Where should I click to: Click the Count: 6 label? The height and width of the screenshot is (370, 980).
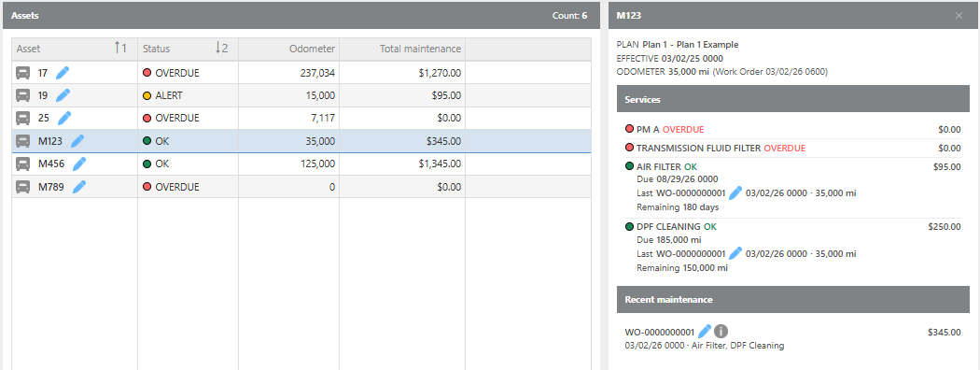click(569, 16)
